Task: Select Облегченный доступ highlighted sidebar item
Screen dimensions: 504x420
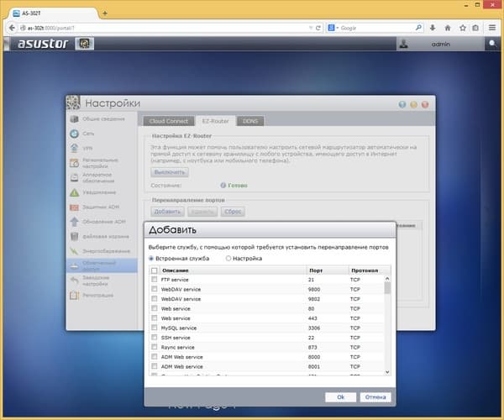Action: tap(102, 265)
